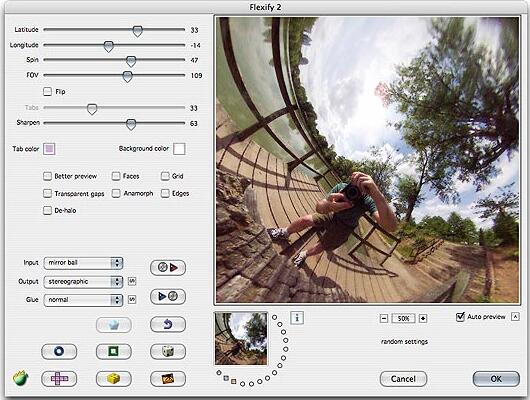Click the Spin value 47
The image size is (530, 400).
point(194,60)
